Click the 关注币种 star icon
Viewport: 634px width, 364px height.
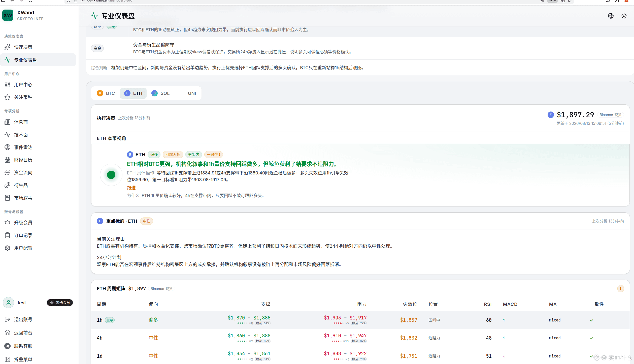8,97
